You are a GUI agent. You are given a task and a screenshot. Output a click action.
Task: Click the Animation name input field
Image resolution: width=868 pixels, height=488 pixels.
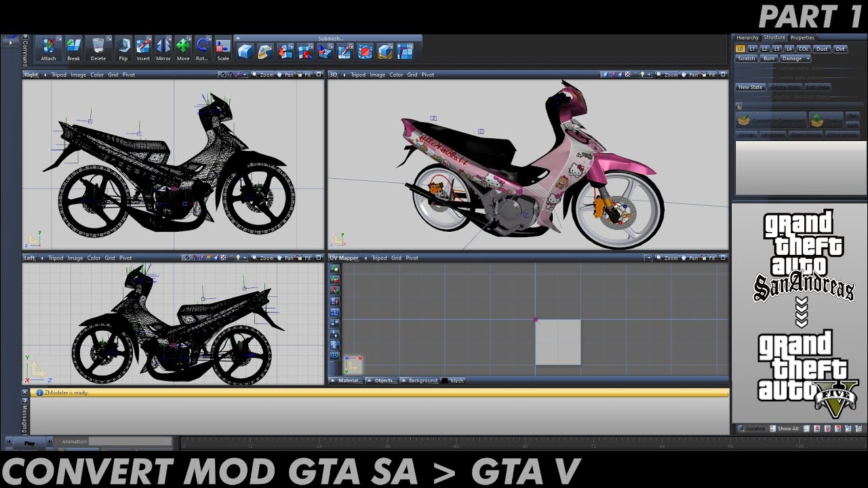[130, 441]
